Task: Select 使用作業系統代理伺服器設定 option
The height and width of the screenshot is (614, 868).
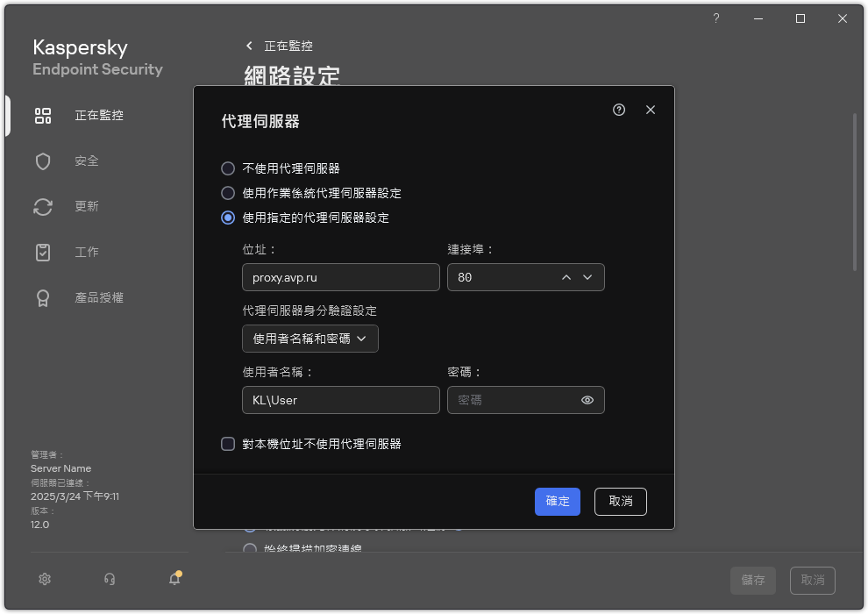Action: (x=228, y=193)
